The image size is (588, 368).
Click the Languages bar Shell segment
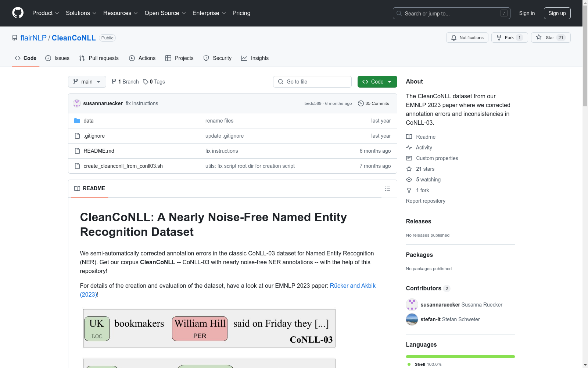460,357
